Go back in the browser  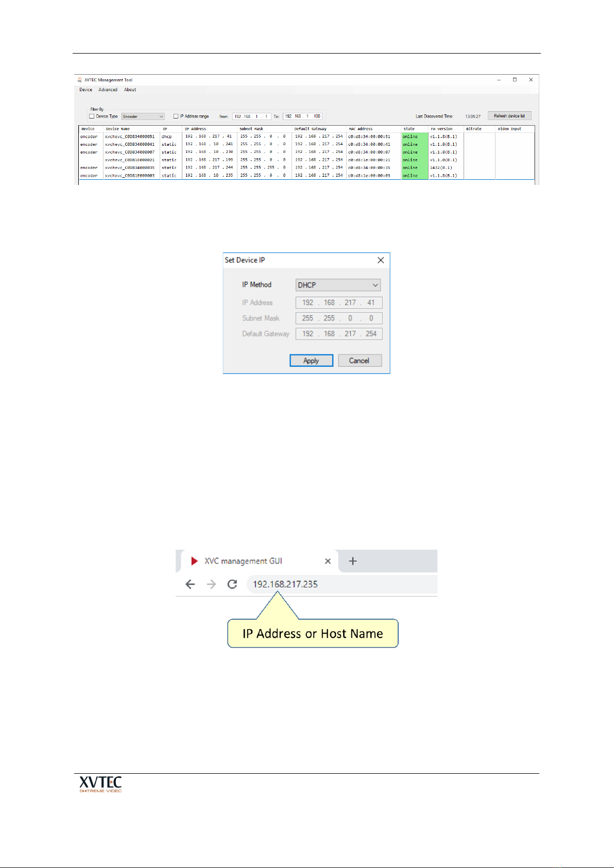tap(190, 584)
